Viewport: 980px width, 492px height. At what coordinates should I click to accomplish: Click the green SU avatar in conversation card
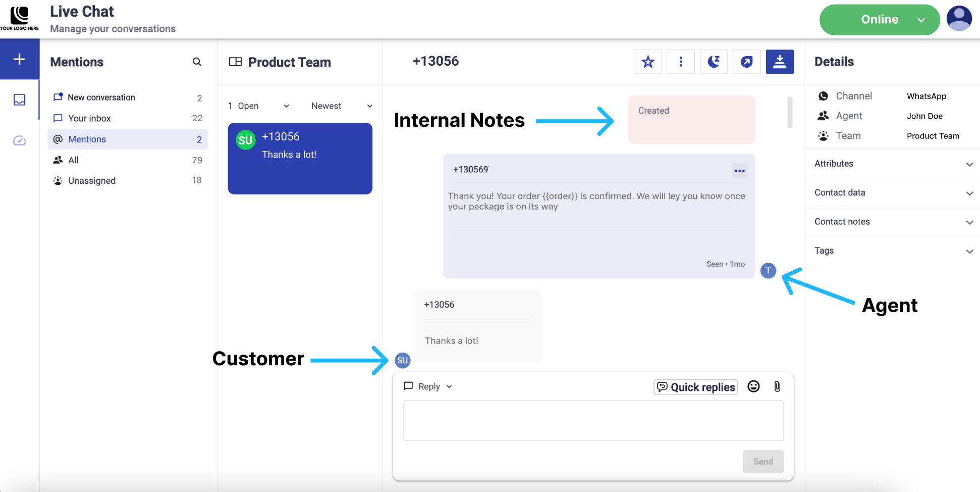pos(245,140)
